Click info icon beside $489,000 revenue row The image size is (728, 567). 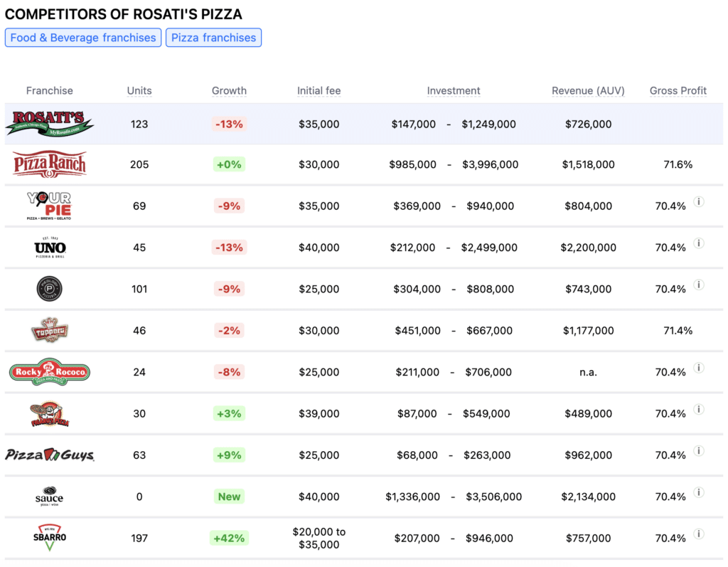tap(699, 409)
